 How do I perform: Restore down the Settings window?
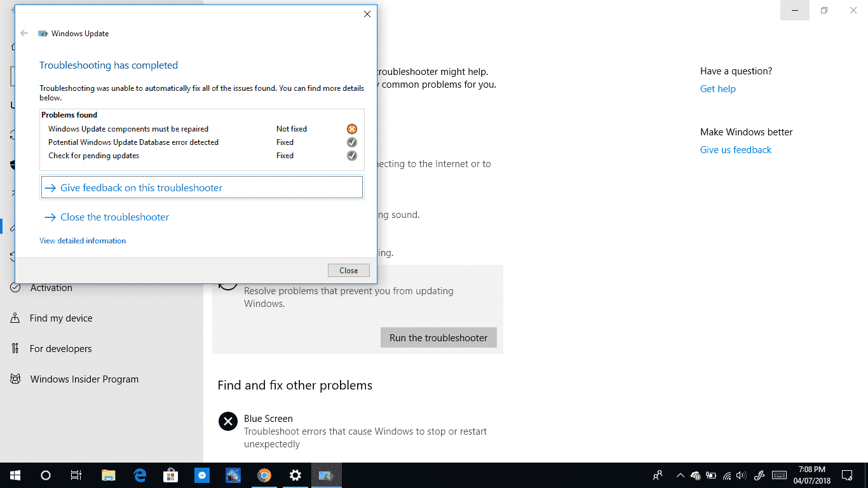824,10
